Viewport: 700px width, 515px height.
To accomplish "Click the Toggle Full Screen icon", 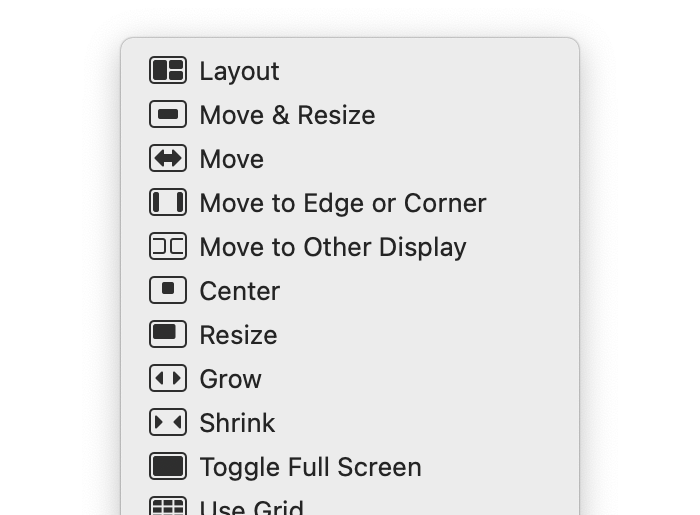I will point(168,467).
